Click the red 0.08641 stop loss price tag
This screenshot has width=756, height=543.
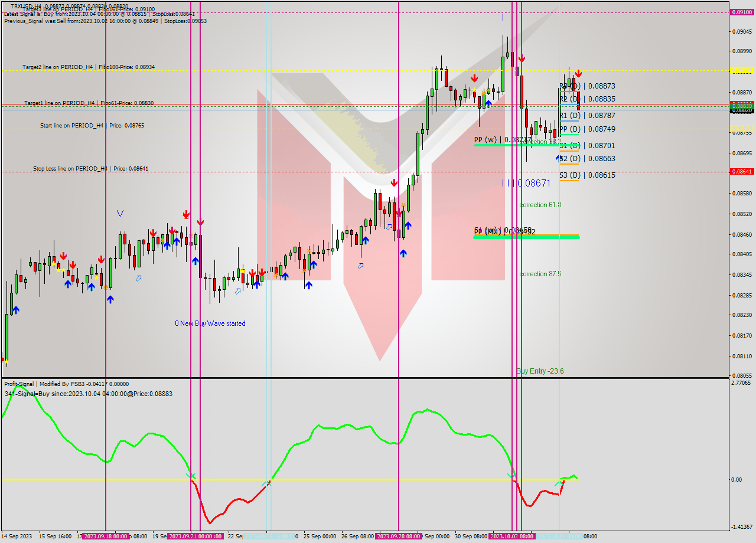[x=742, y=171]
